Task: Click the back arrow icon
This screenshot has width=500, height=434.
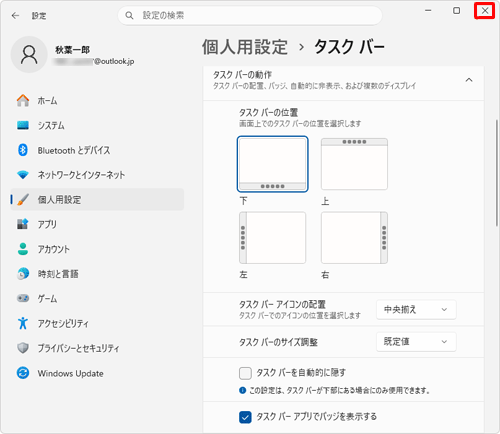Action: [15, 16]
